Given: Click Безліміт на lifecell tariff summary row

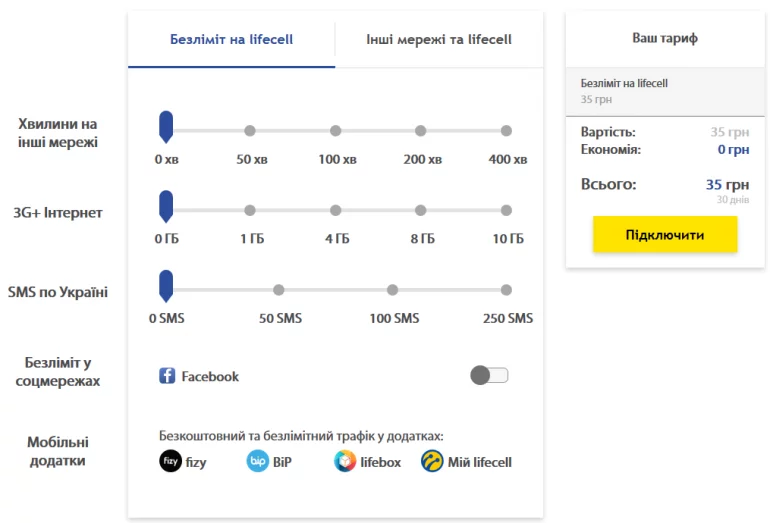Looking at the screenshot, I should coord(665,91).
